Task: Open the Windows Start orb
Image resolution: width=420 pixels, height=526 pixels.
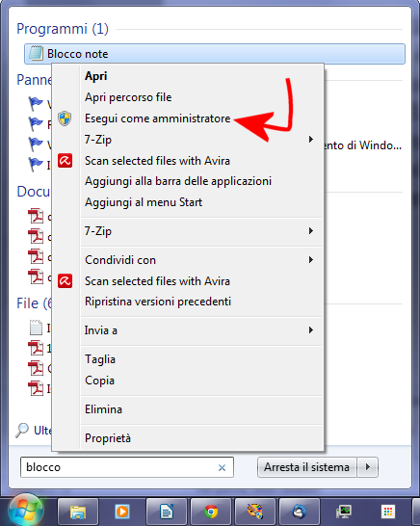Action: tap(26, 511)
